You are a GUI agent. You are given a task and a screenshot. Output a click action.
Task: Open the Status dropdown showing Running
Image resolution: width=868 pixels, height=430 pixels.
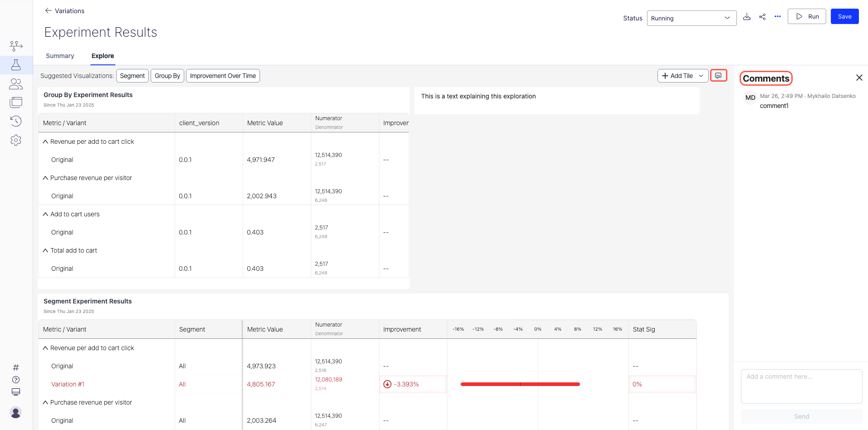(691, 18)
